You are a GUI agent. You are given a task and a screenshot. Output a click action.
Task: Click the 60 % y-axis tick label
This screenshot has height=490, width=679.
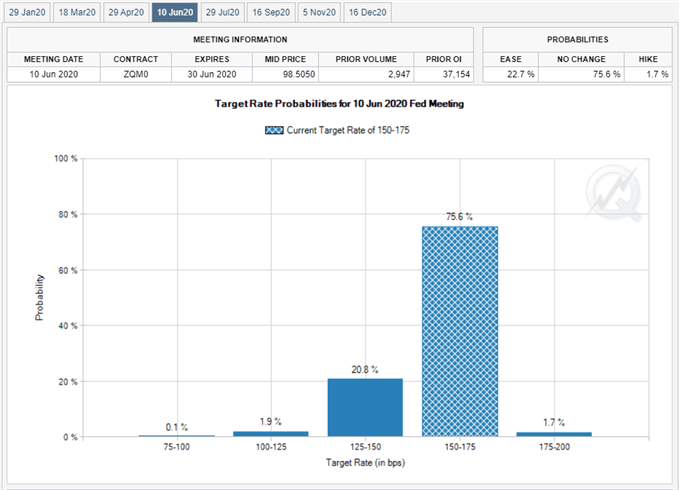pyautogui.click(x=68, y=270)
